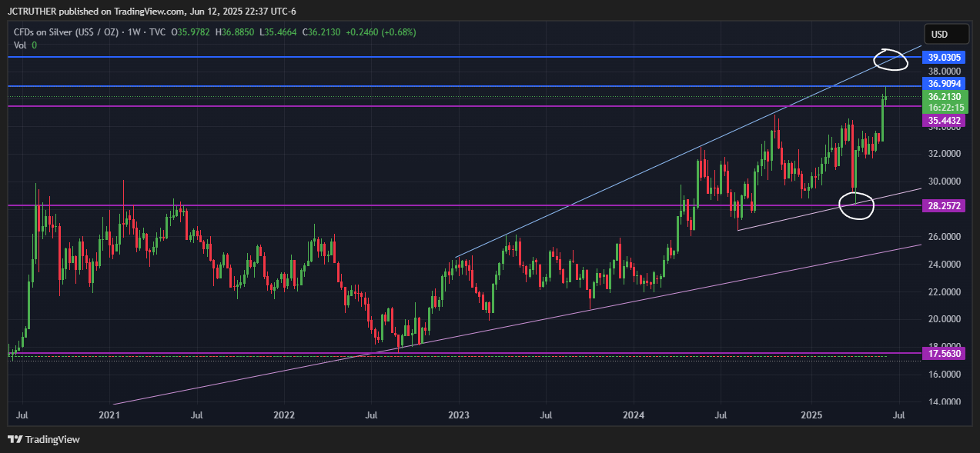This screenshot has width=980, height=453.
Task: Click the change value +0.2460 (+0.68%)
Action: tap(383, 32)
